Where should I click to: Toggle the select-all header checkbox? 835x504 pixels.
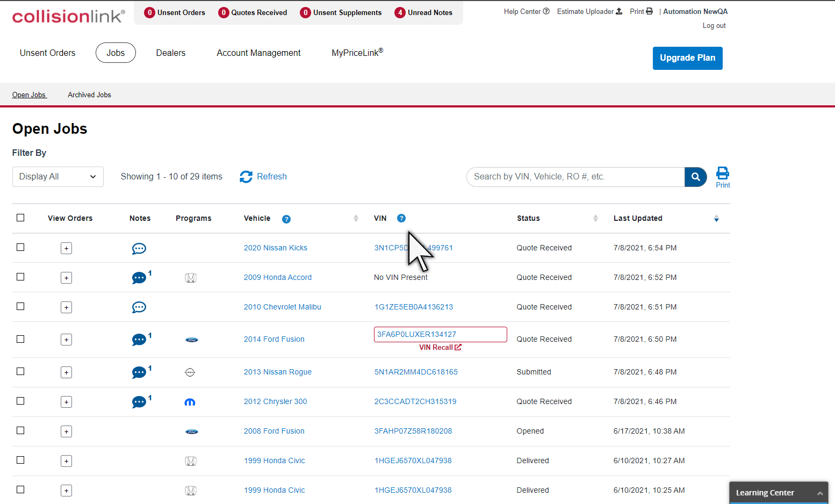(x=20, y=218)
